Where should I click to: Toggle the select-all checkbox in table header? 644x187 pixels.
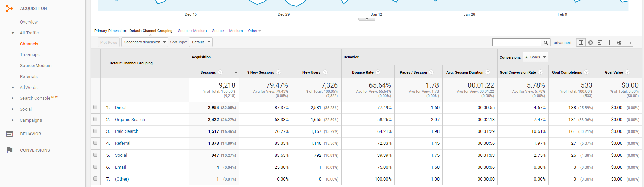pyautogui.click(x=96, y=63)
